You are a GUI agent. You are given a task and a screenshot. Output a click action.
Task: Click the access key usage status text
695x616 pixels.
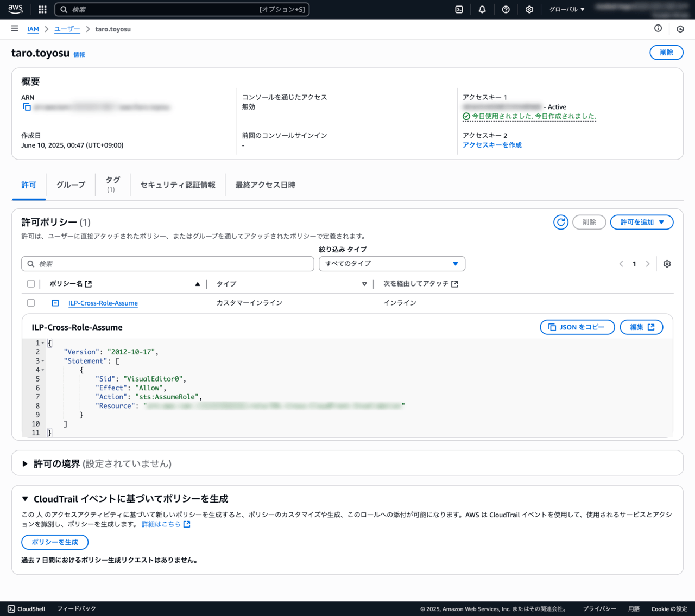coord(534,116)
